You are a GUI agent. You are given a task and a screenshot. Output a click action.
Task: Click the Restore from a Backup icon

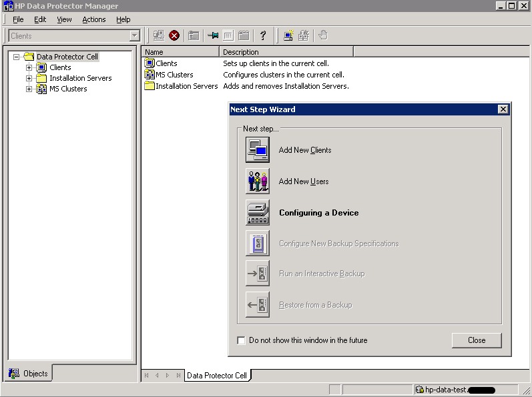tap(258, 304)
